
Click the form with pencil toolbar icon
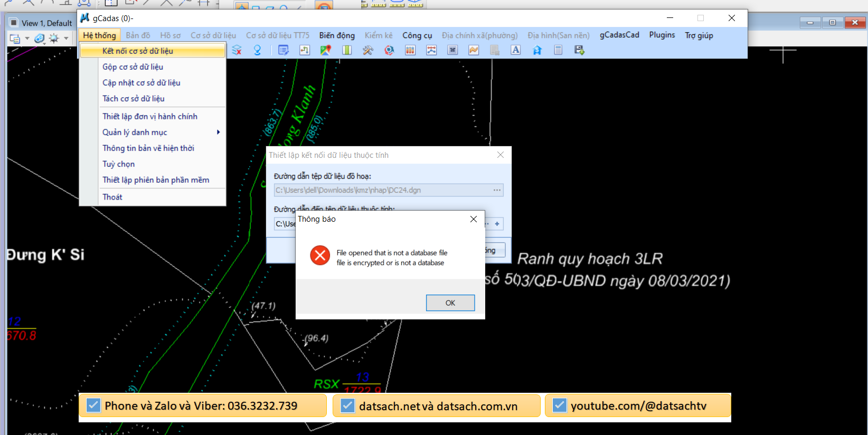click(x=284, y=50)
